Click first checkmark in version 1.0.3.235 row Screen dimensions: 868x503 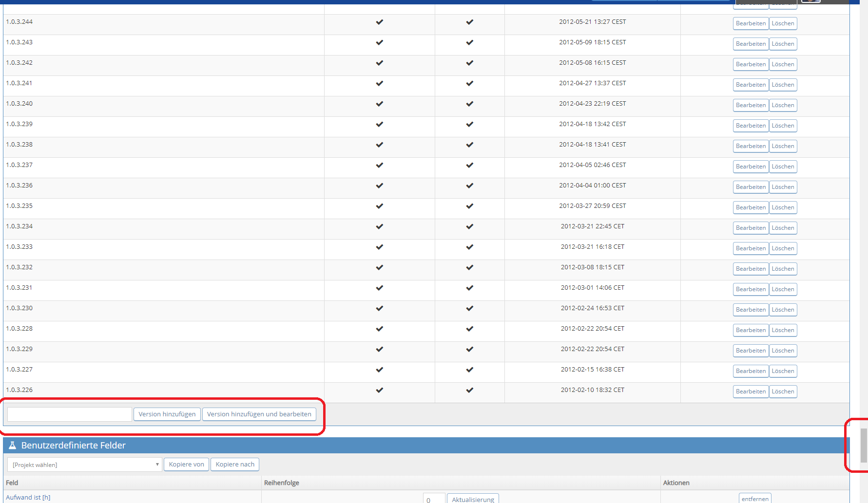click(x=379, y=206)
